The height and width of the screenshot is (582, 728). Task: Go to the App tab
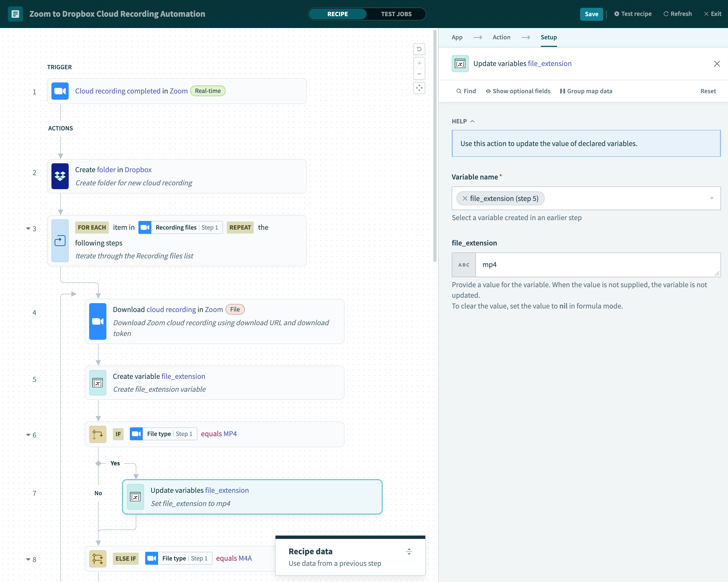pos(457,37)
